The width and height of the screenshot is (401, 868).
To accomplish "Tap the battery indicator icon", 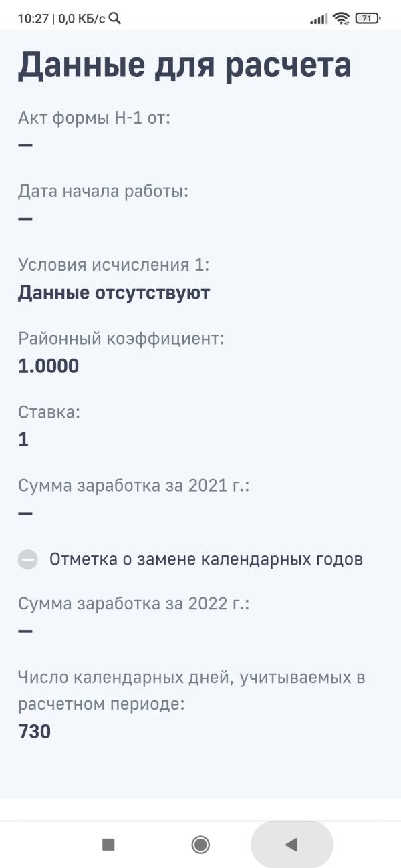I will (x=368, y=19).
